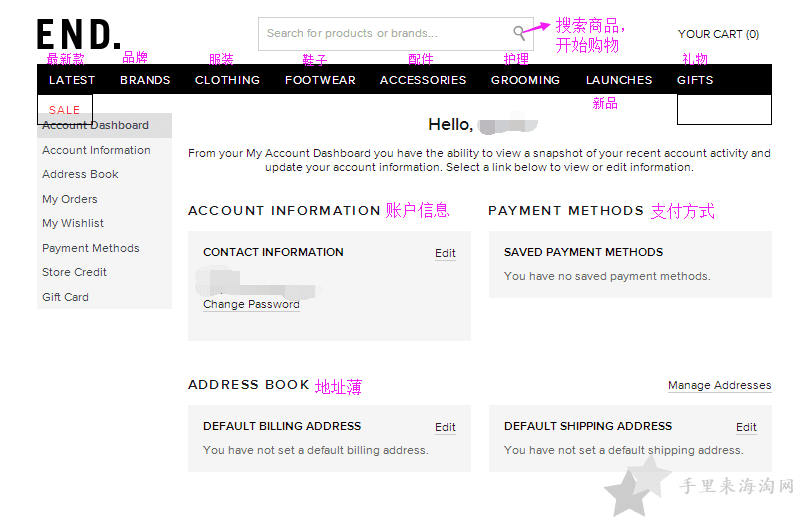Click Manage Addresses link
The height and width of the screenshot is (532, 807).
[720, 385]
